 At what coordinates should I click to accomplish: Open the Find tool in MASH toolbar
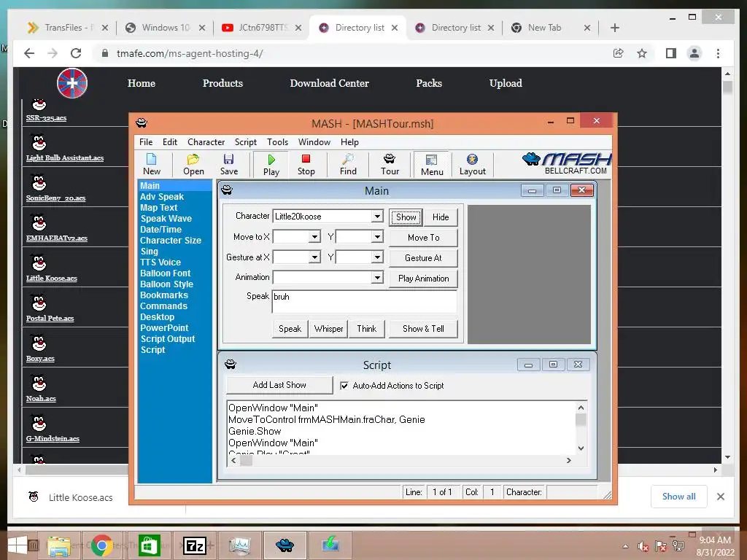tap(348, 164)
